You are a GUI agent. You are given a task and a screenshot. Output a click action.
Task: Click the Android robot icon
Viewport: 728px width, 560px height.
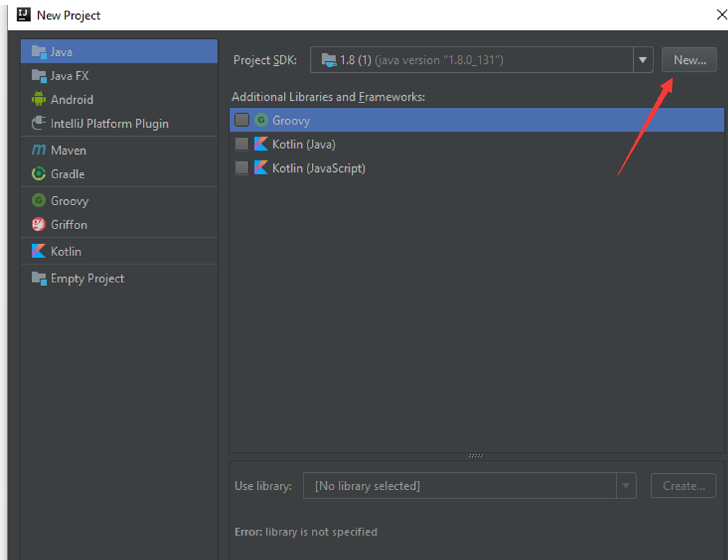click(39, 99)
